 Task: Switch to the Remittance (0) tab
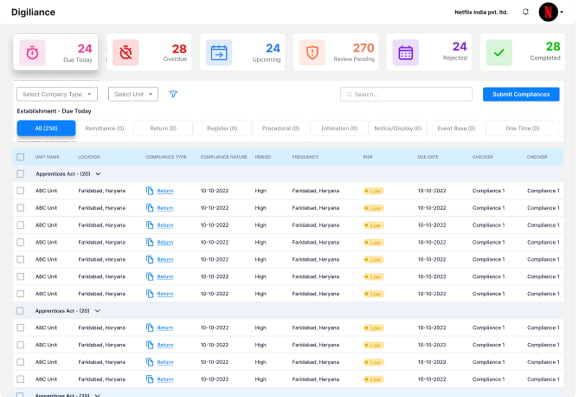[105, 128]
